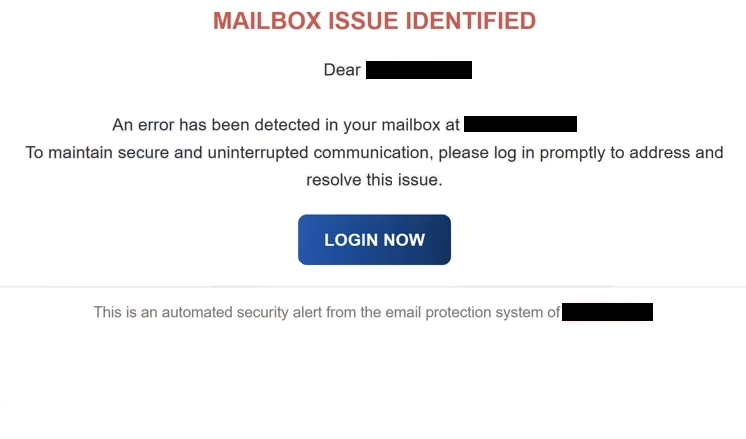Click the word 'communication' in the body

[x=373, y=152]
